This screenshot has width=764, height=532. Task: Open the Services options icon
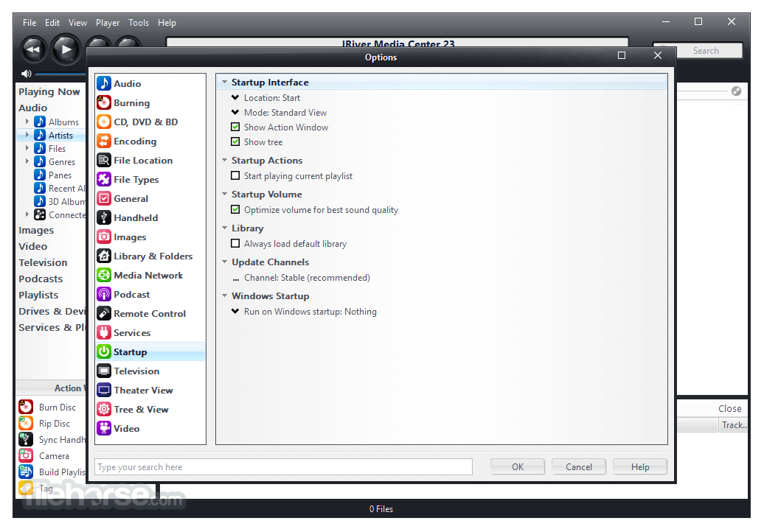coord(104,332)
